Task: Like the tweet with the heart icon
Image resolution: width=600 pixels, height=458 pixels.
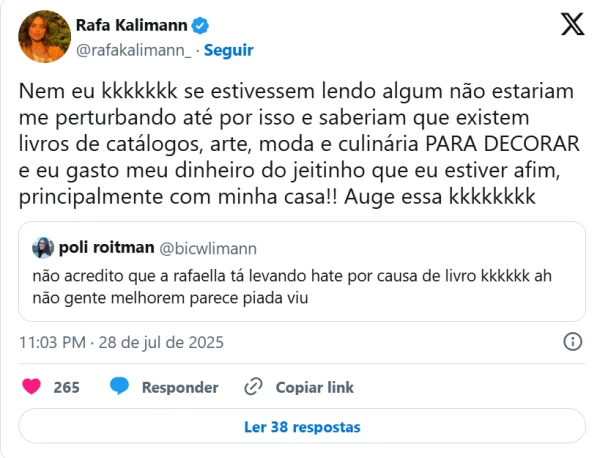Action: [x=32, y=387]
